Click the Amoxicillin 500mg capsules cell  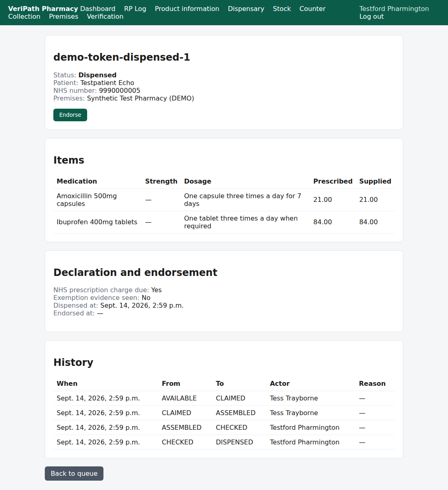pos(97,200)
